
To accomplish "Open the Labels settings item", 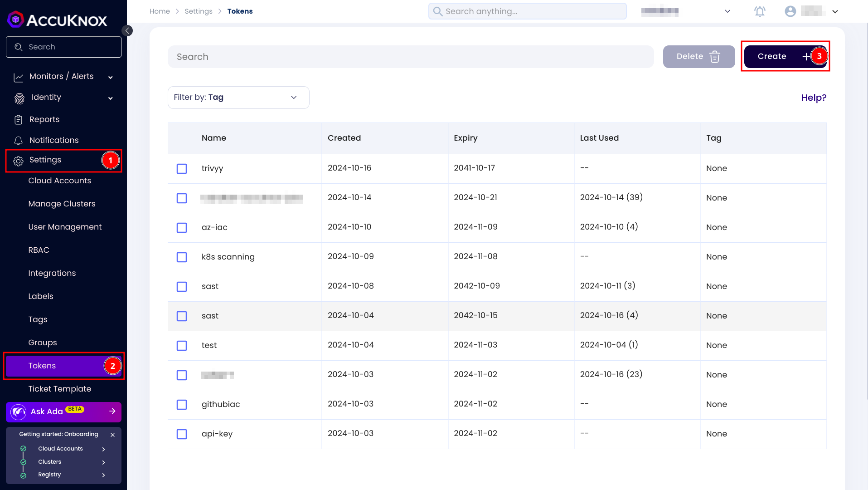I will pos(40,296).
